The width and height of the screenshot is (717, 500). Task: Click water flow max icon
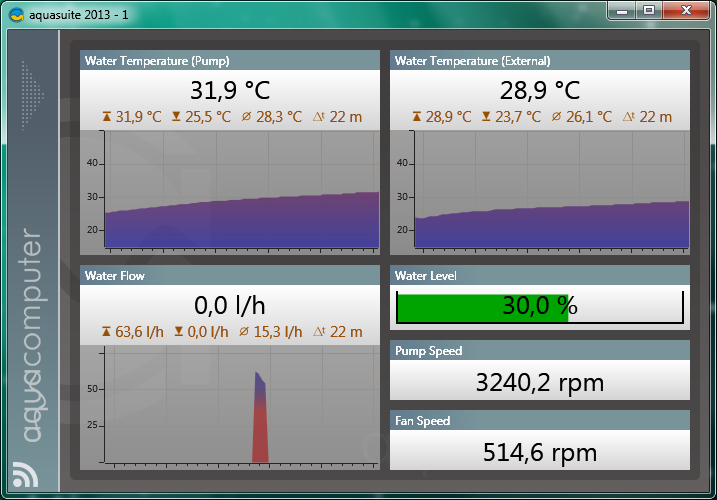coord(106,332)
